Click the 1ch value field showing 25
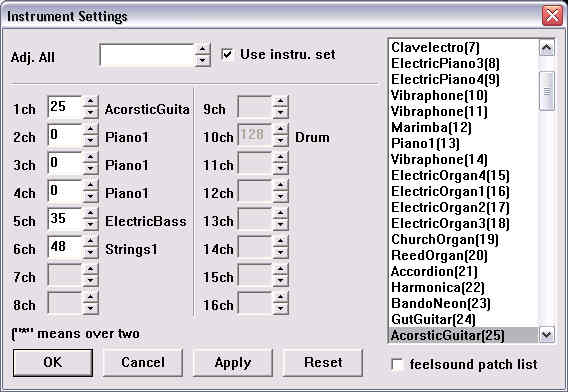Image resolution: width=568 pixels, height=392 pixels. (65, 107)
